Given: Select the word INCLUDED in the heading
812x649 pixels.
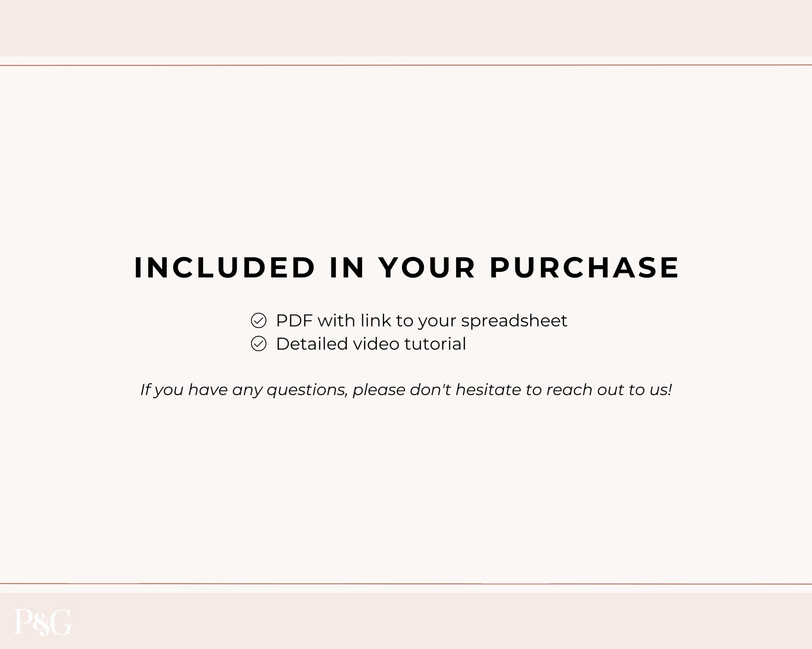Looking at the screenshot, I should [224, 268].
